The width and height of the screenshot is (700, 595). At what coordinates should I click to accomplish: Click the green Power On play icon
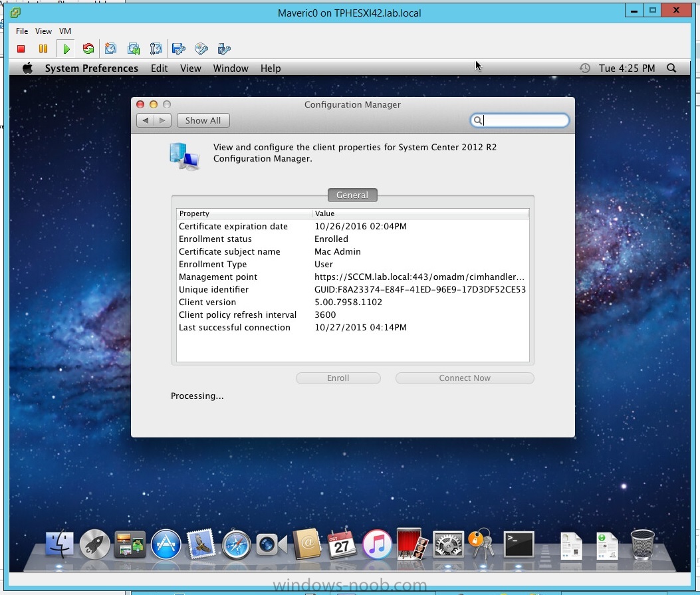click(66, 49)
